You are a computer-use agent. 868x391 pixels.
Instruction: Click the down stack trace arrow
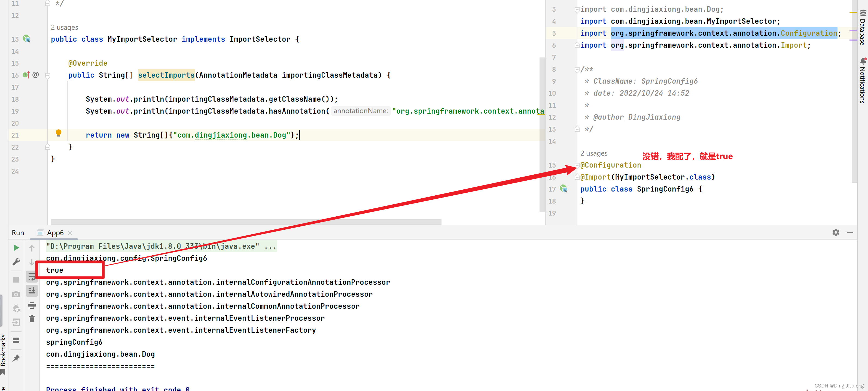(32, 262)
